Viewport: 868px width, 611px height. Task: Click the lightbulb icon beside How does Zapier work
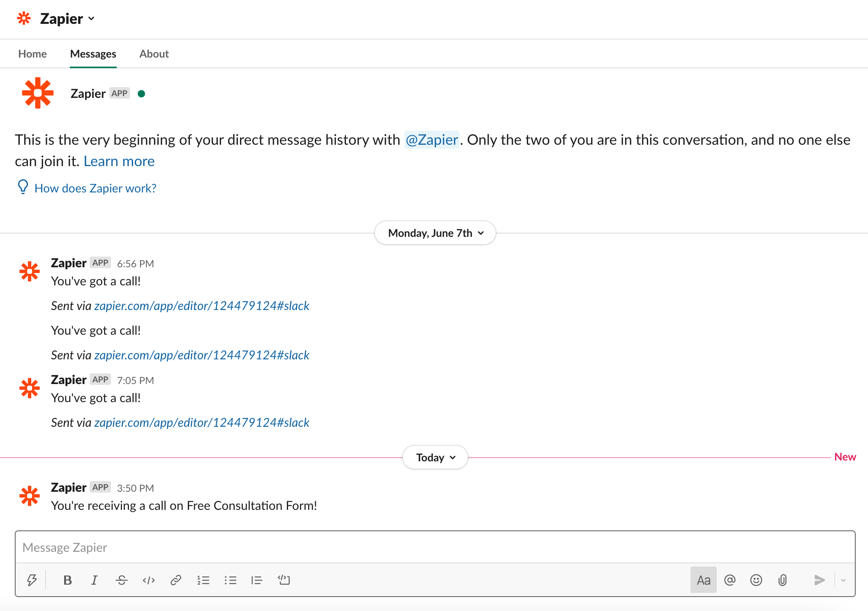(23, 187)
